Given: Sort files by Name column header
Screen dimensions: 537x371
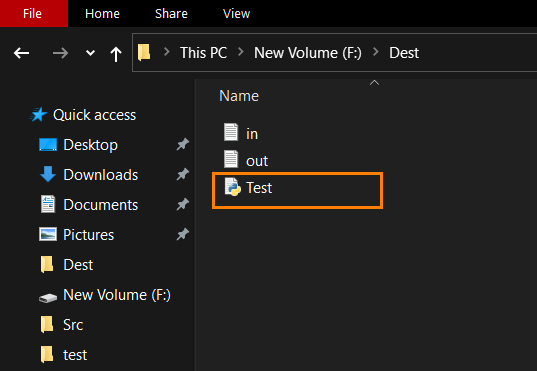Looking at the screenshot, I should (x=239, y=96).
